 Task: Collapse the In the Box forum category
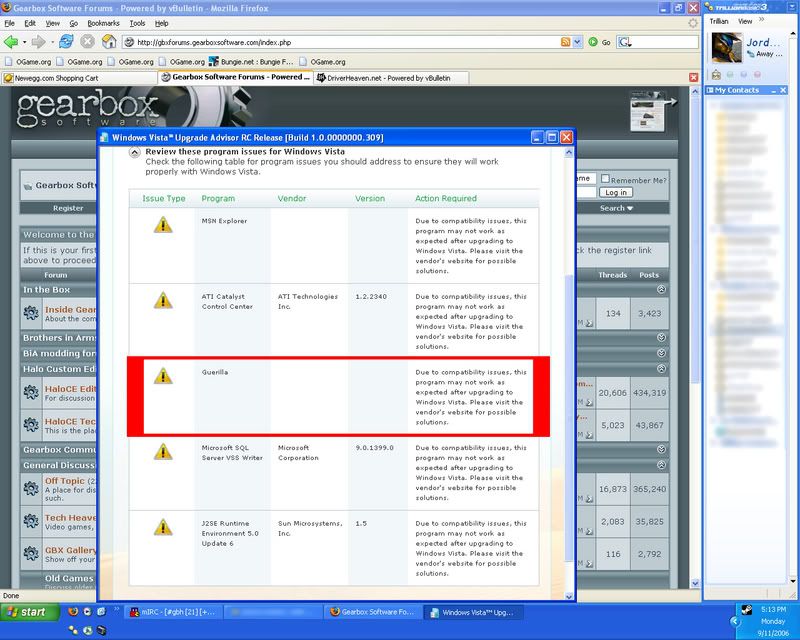(x=661, y=289)
